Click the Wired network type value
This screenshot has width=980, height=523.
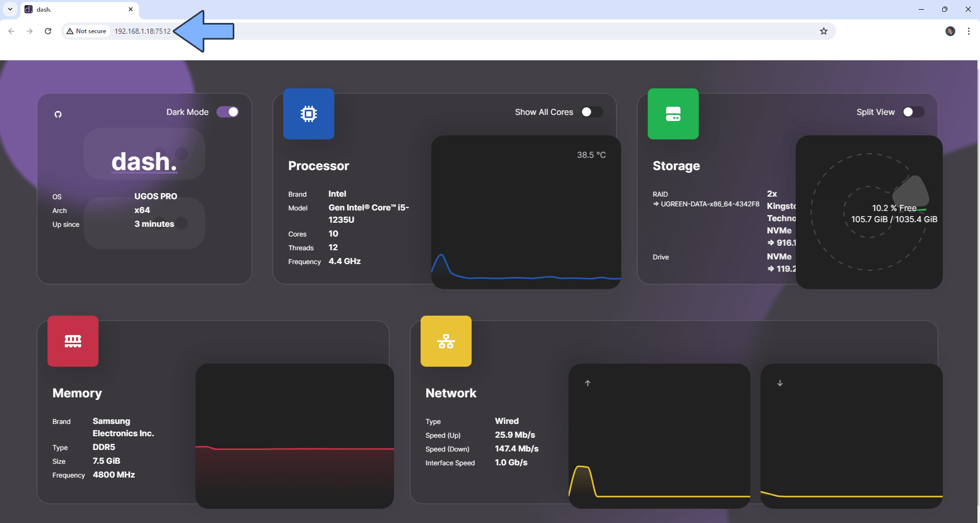[507, 421]
